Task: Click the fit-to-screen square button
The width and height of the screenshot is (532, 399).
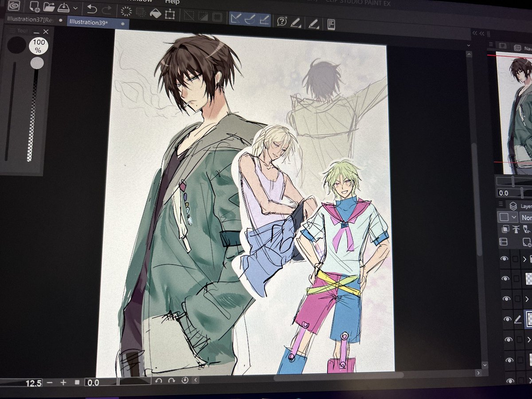Action: (x=77, y=382)
